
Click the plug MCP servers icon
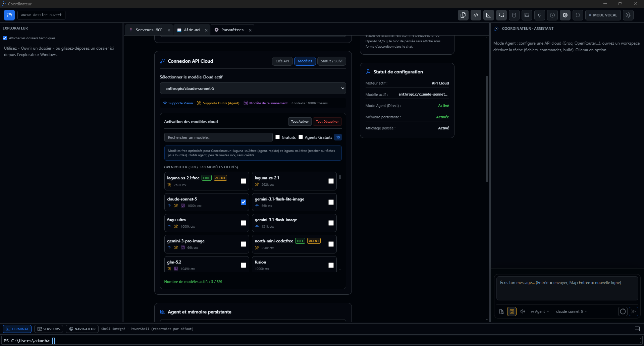pos(540,15)
